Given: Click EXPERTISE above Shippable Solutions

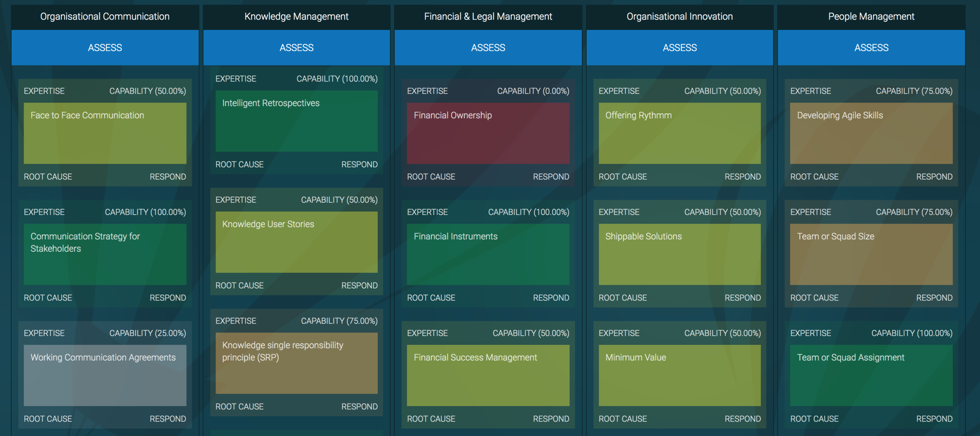Looking at the screenshot, I should (x=619, y=212).
